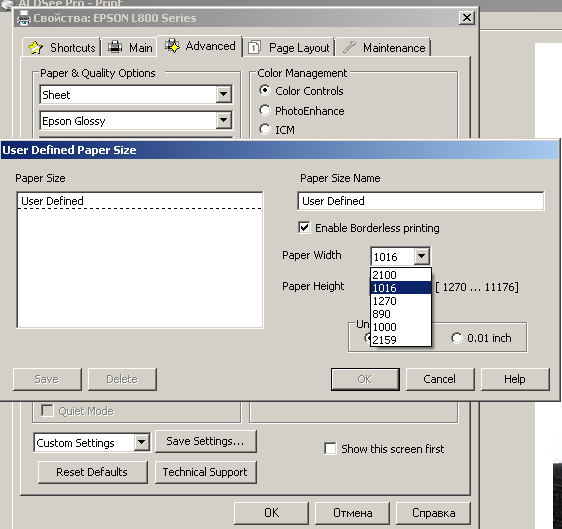Switch to the Main tab
The width and height of the screenshot is (562, 529).
tap(130, 47)
